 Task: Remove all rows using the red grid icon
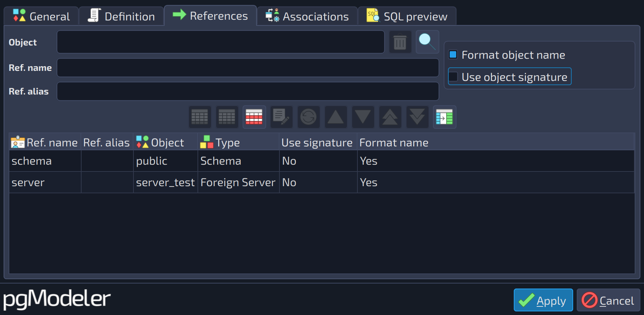(x=254, y=117)
